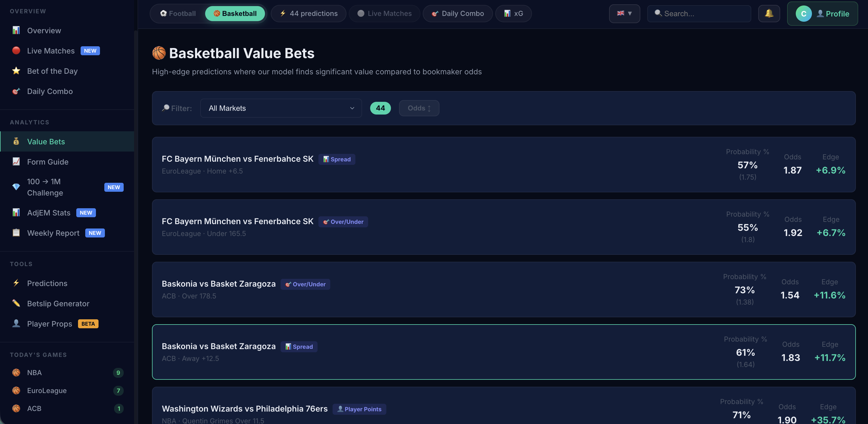Open the Daily Combo top tab
The image size is (868, 424).
[458, 14]
